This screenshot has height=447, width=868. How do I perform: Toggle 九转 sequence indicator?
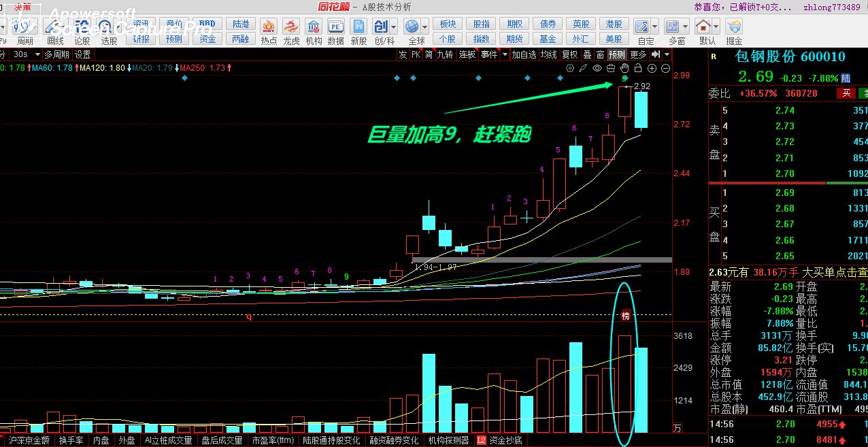click(x=445, y=54)
